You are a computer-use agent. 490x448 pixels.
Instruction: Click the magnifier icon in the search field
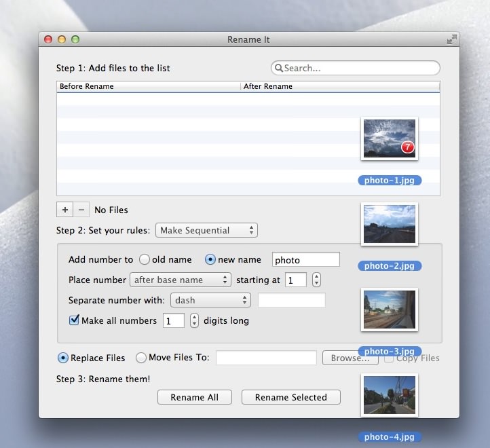(x=278, y=68)
